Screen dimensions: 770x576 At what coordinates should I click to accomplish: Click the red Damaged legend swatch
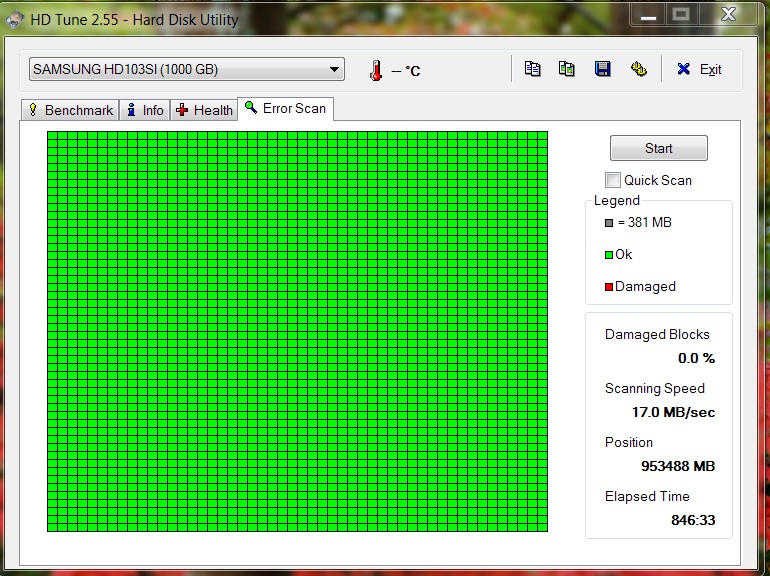609,287
